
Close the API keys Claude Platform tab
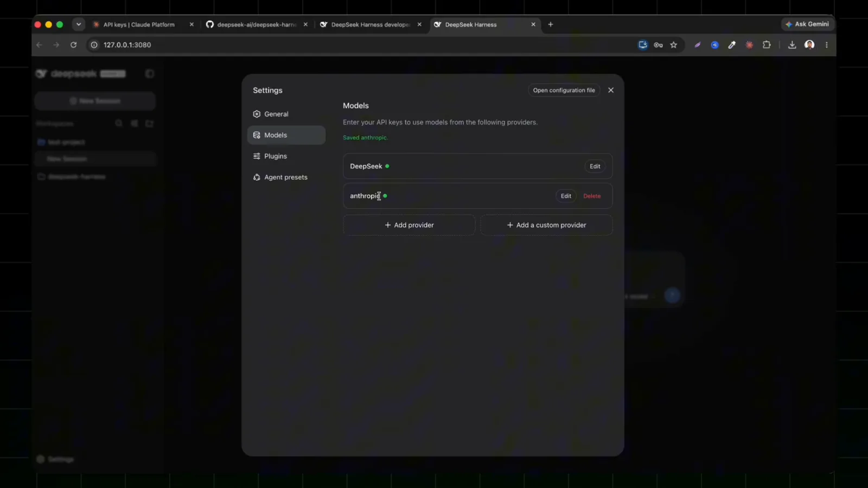tap(192, 24)
